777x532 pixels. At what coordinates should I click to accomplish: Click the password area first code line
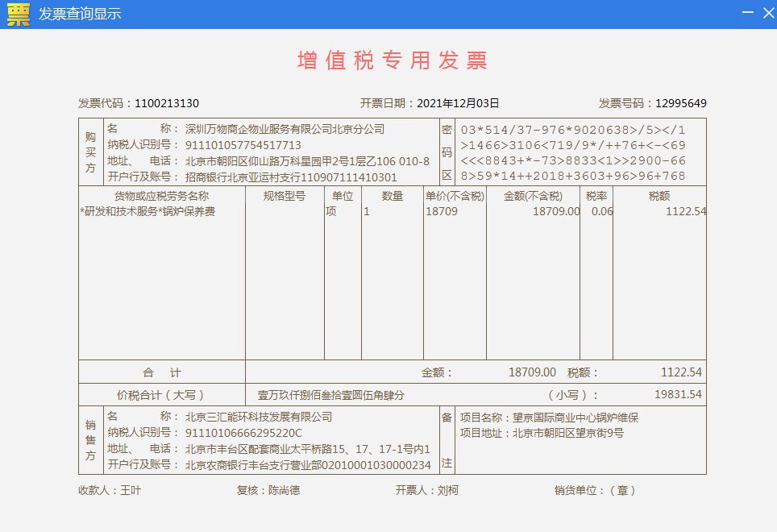pos(572,130)
